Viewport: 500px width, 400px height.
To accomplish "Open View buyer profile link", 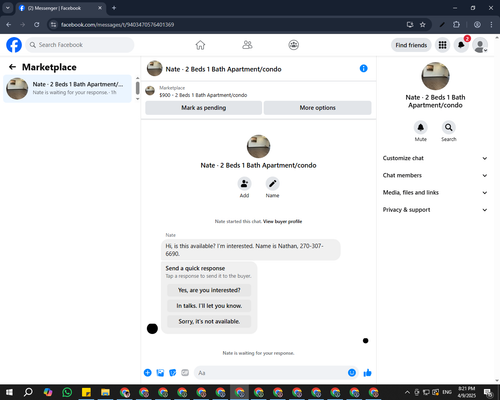I will click(x=282, y=221).
